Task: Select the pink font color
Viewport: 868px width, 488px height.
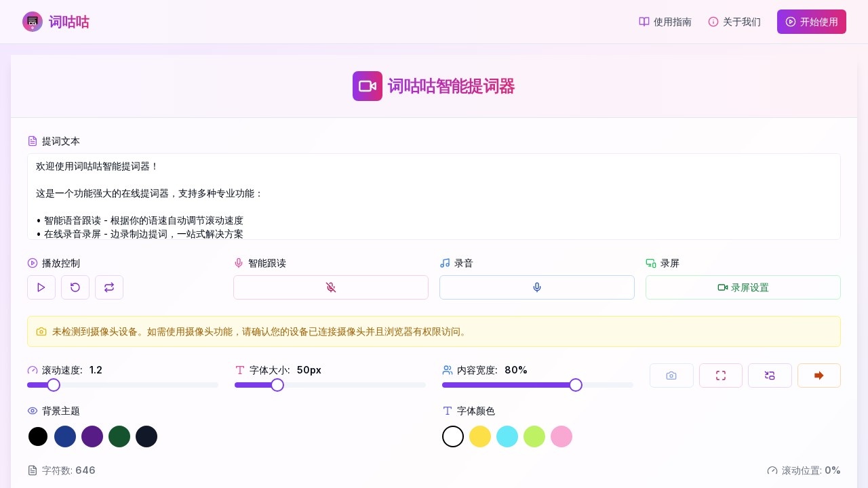Action: [x=561, y=436]
